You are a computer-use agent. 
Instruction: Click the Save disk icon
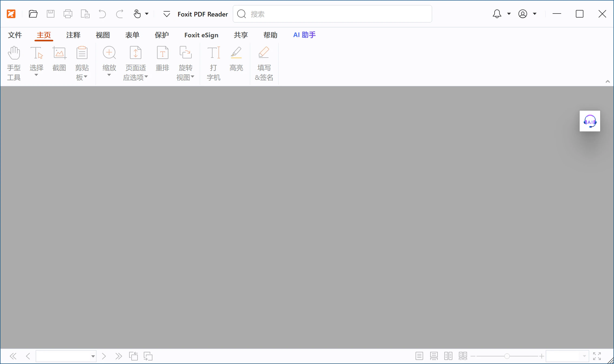(x=51, y=14)
